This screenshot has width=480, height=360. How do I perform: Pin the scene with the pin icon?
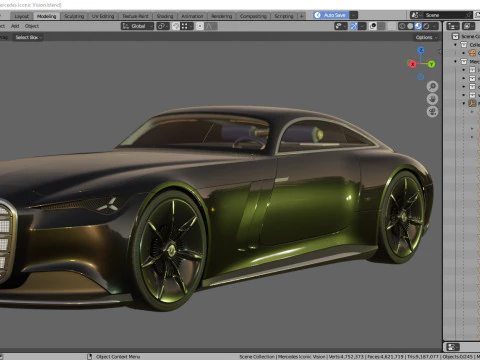pyautogui.click(x=469, y=15)
